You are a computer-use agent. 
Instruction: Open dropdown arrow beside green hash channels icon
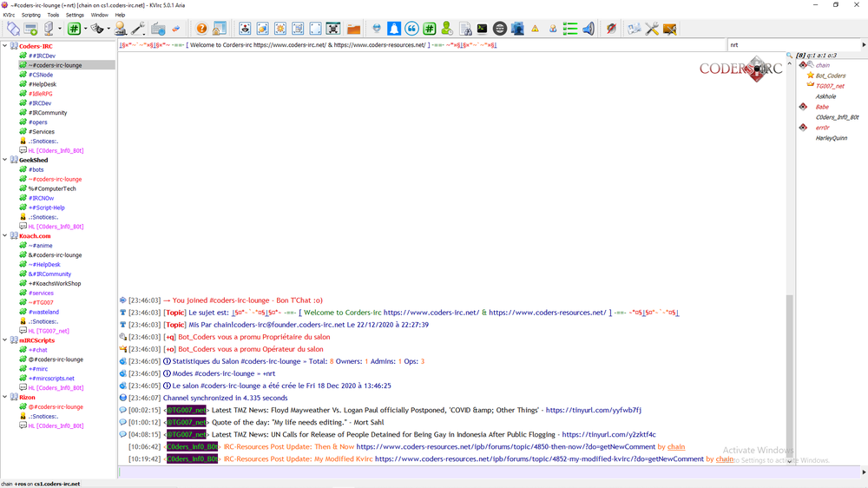click(x=86, y=29)
